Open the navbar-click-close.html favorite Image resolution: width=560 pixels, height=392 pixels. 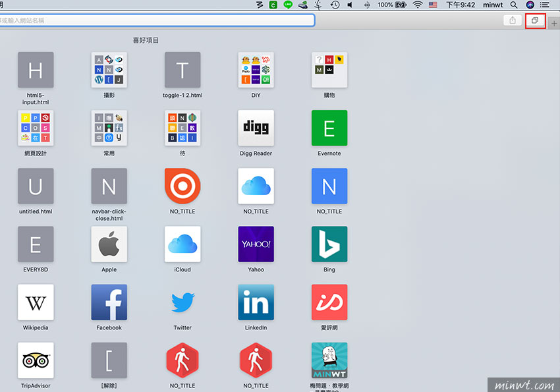pos(109,186)
